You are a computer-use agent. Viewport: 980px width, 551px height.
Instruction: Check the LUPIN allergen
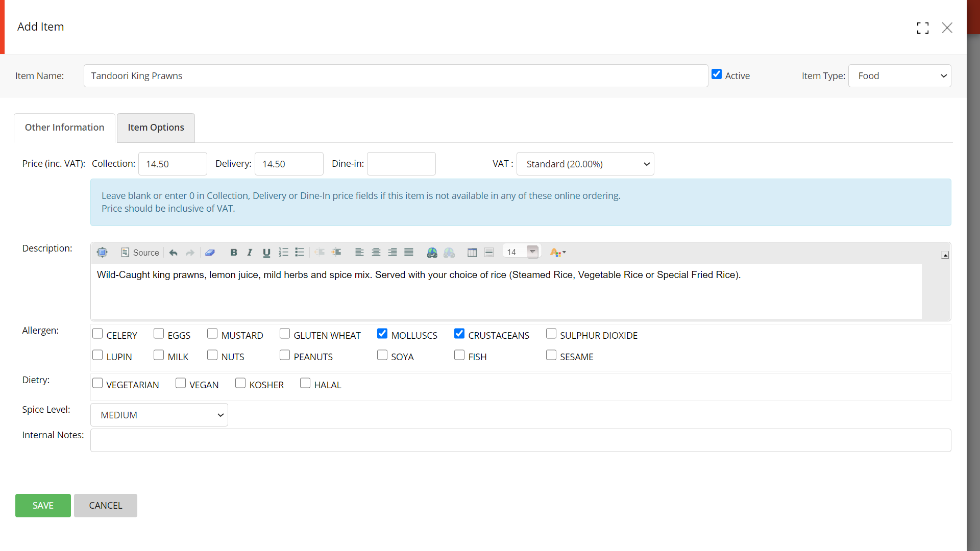pos(97,355)
